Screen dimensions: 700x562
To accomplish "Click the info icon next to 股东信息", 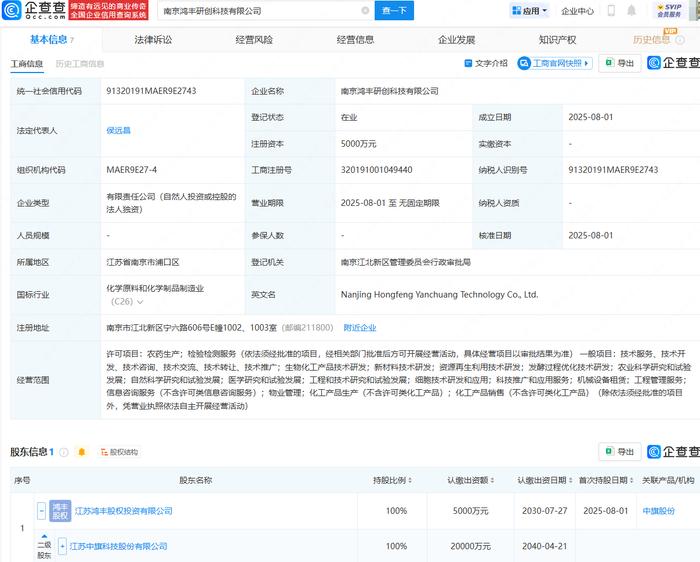I will (64, 452).
